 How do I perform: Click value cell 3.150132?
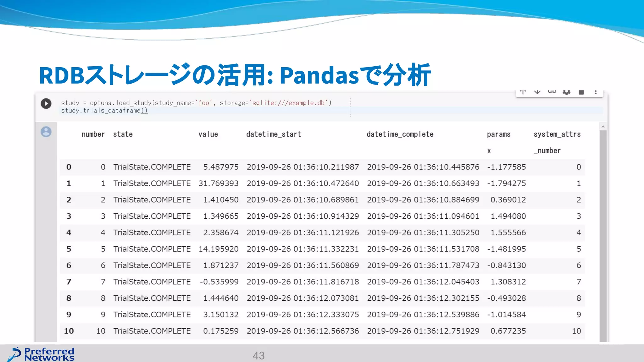click(221, 315)
